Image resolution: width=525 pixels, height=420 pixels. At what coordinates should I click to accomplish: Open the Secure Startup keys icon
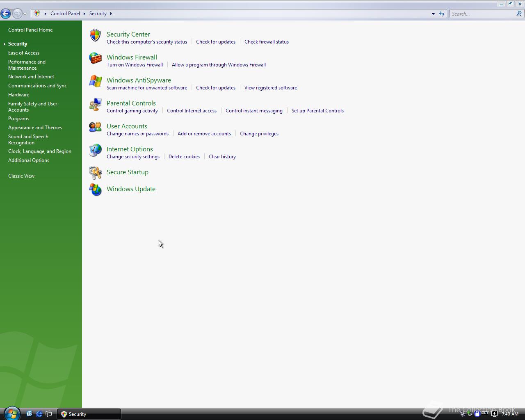click(95, 173)
